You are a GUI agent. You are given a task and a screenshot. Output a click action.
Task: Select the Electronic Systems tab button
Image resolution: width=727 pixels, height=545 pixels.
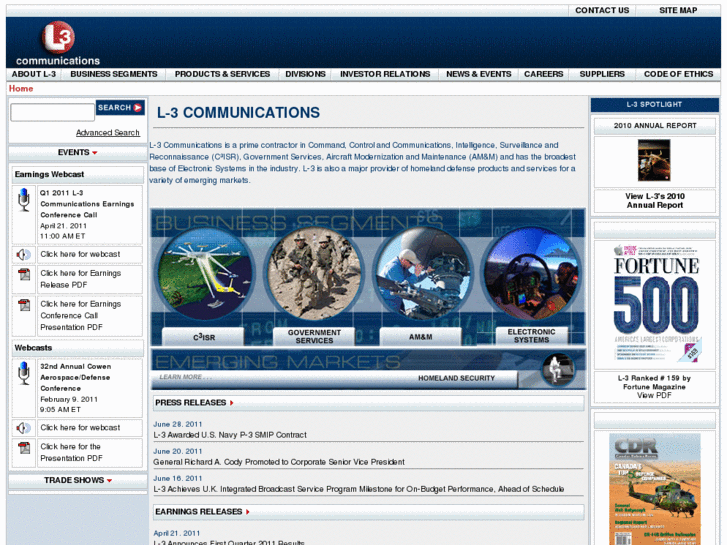click(531, 336)
